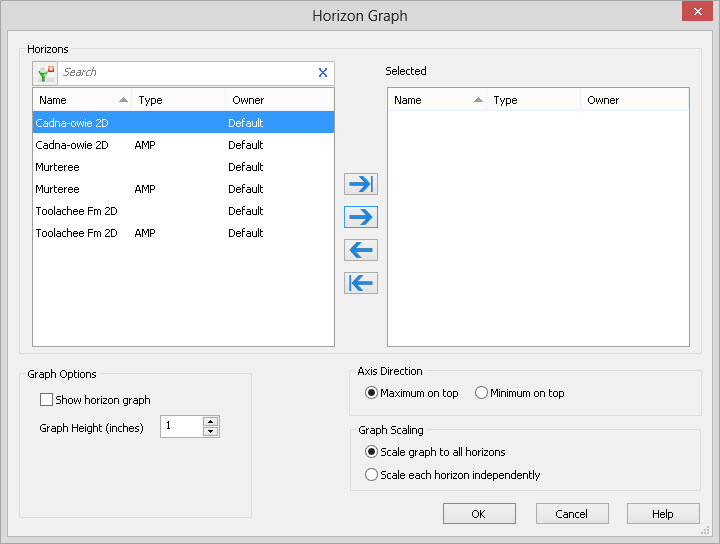Close the Horizon Graph dialog
This screenshot has height=544, width=720.
(696, 14)
